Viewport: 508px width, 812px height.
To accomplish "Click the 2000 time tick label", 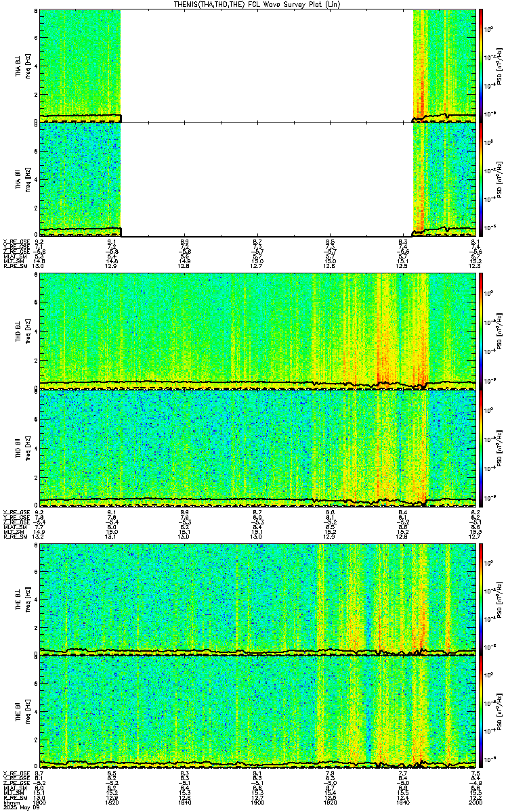I will (475, 803).
